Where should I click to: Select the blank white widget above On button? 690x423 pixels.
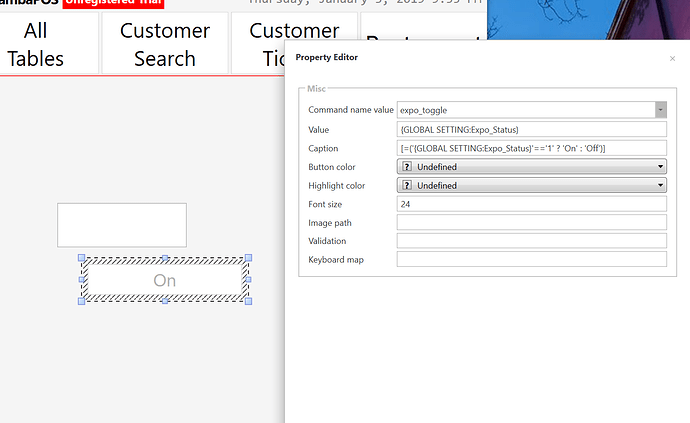[x=122, y=225]
